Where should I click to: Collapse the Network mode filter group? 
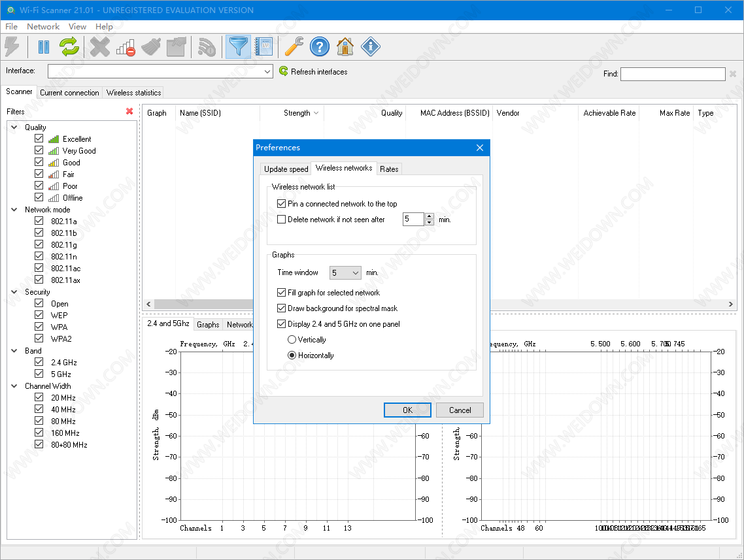14,210
